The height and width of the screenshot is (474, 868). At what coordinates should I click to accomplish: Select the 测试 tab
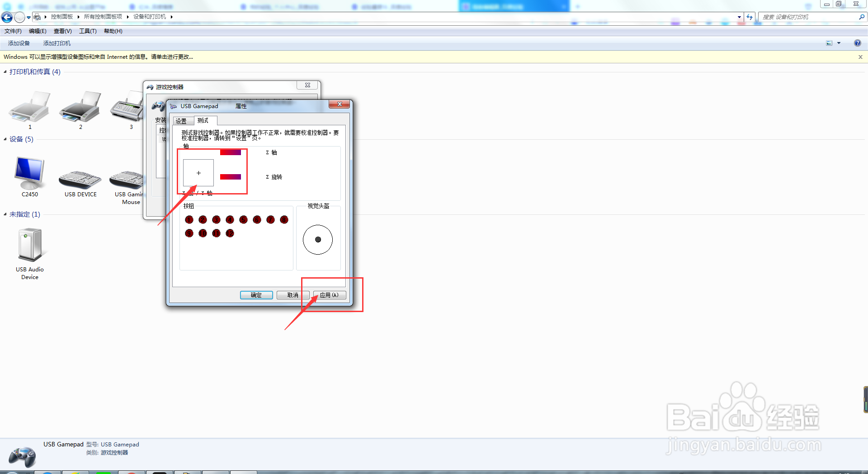(x=206, y=120)
